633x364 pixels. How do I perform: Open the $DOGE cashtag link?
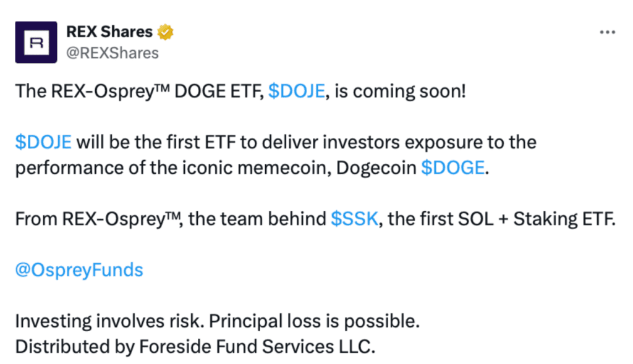tap(452, 168)
